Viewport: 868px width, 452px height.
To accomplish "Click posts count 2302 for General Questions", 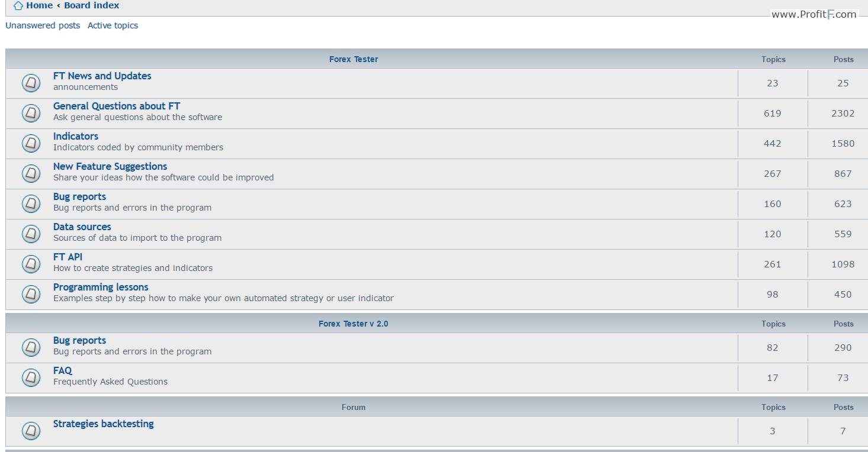I will (843, 114).
